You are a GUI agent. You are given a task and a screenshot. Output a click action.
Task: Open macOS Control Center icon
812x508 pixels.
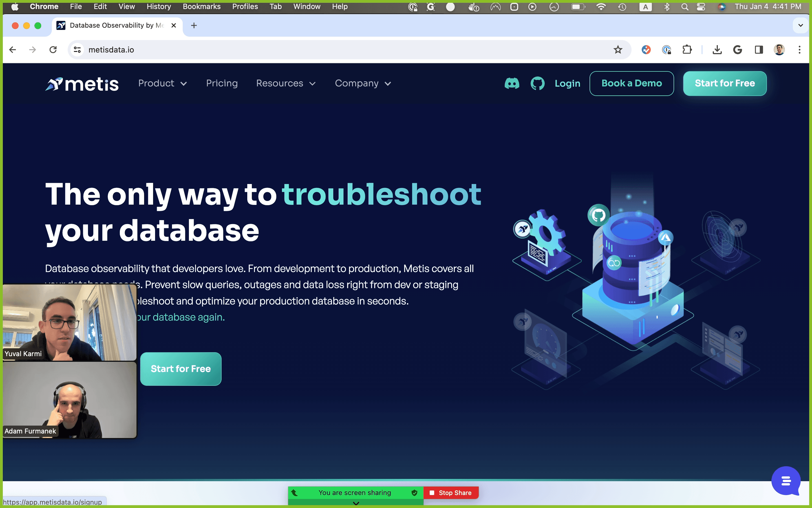point(701,7)
